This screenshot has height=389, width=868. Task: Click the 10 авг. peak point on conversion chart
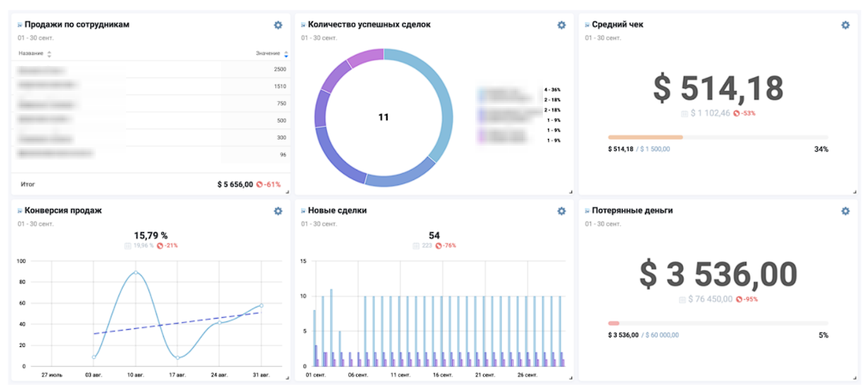point(136,272)
